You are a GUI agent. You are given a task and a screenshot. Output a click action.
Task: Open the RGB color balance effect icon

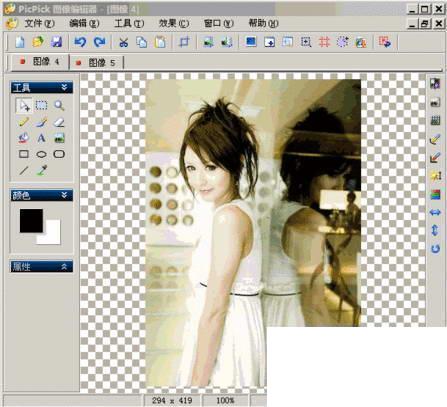click(435, 194)
